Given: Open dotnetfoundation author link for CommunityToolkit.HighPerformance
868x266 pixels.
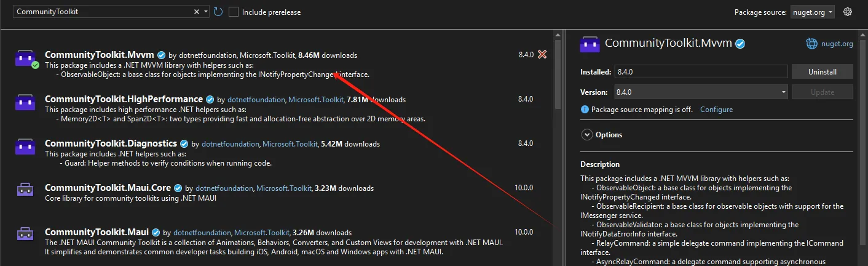Looking at the screenshot, I should 256,100.
